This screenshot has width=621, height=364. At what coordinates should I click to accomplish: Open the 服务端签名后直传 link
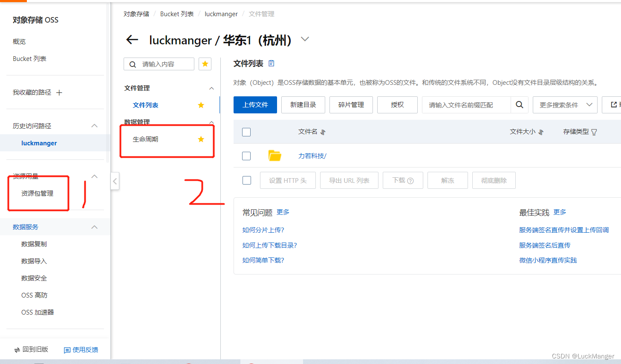[x=545, y=246]
